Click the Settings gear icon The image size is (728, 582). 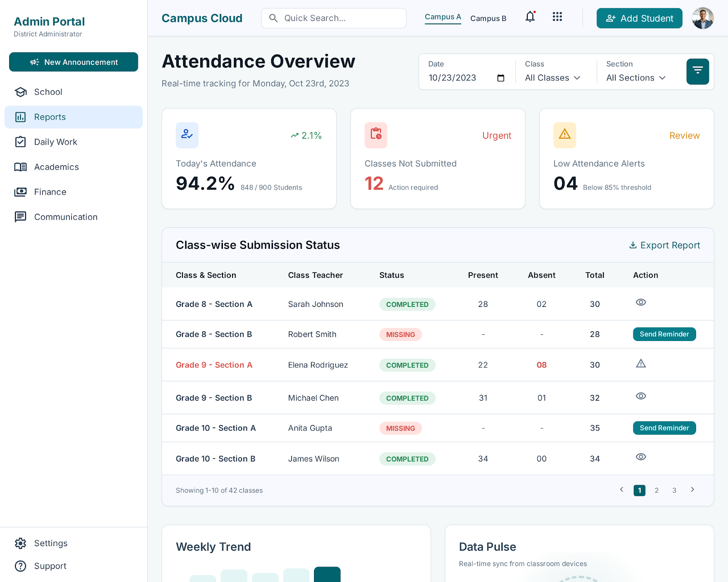pyautogui.click(x=20, y=543)
